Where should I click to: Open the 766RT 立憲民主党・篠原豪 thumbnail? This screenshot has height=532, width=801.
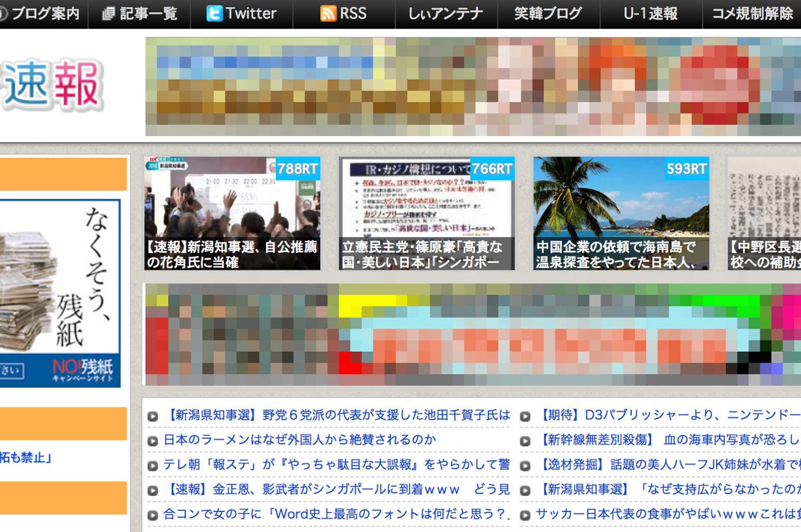(x=426, y=213)
